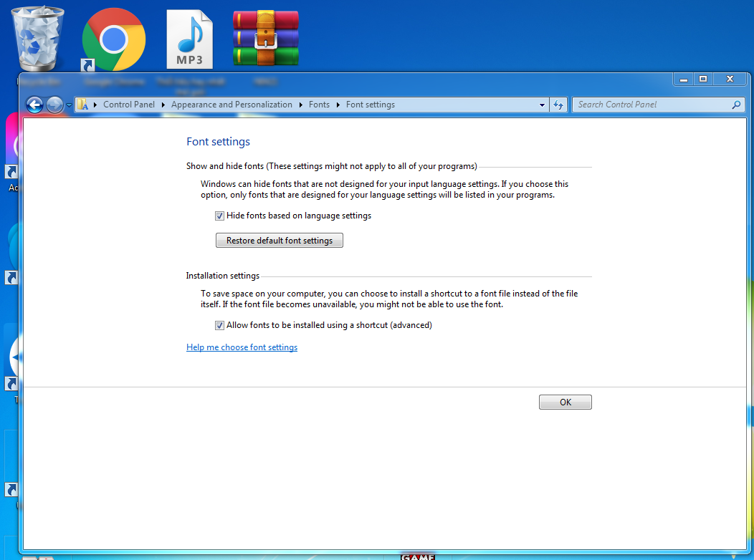The width and height of the screenshot is (754, 560).
Task: Open the recent pages dropdown arrow
Action: [x=69, y=105]
